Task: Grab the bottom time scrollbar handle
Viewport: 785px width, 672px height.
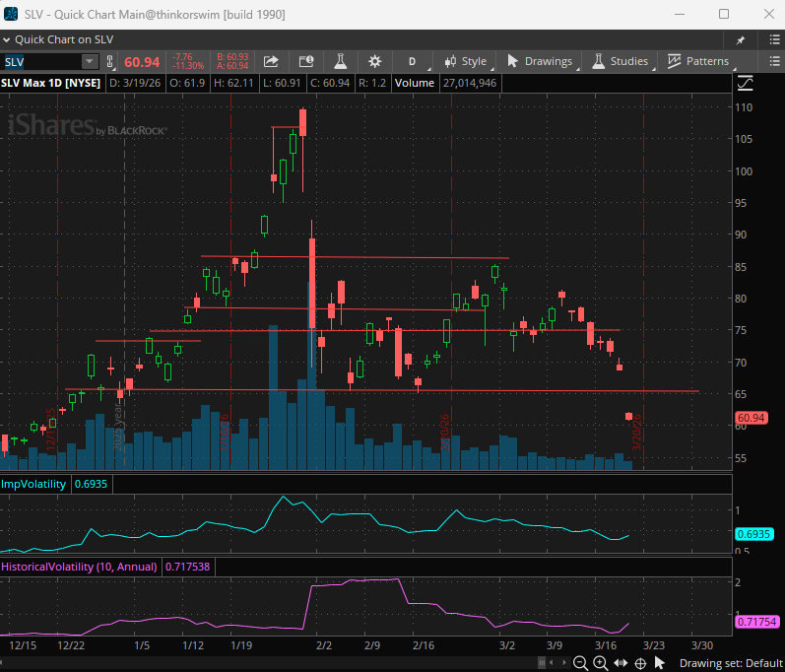Action: point(542,663)
